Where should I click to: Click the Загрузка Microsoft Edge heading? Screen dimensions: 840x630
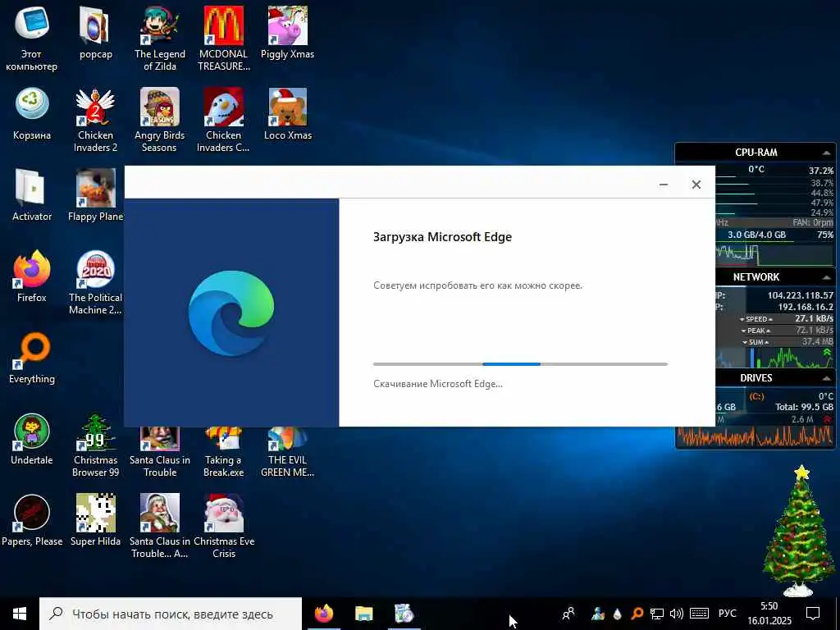point(442,237)
